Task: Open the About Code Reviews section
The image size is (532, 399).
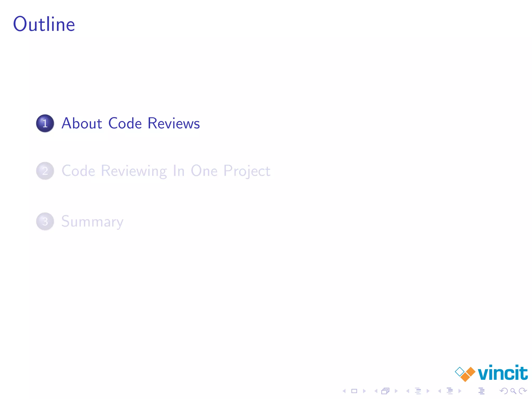Action: click(x=131, y=123)
